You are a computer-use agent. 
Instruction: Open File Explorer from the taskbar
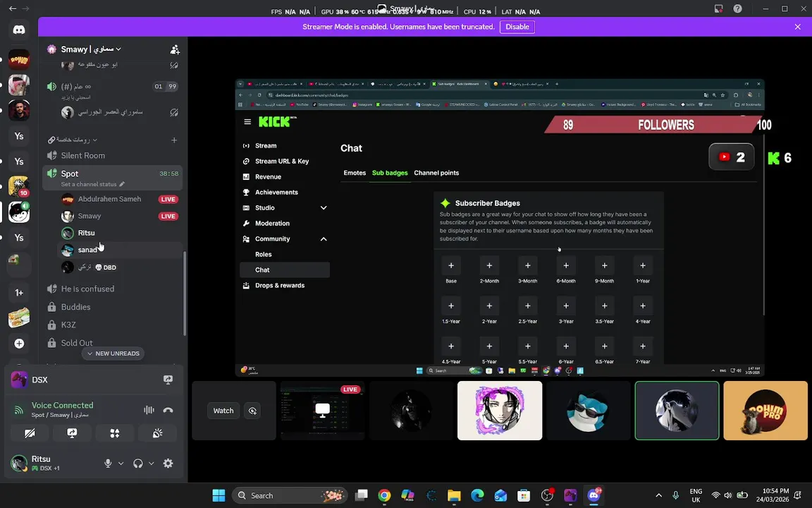coord(454,495)
